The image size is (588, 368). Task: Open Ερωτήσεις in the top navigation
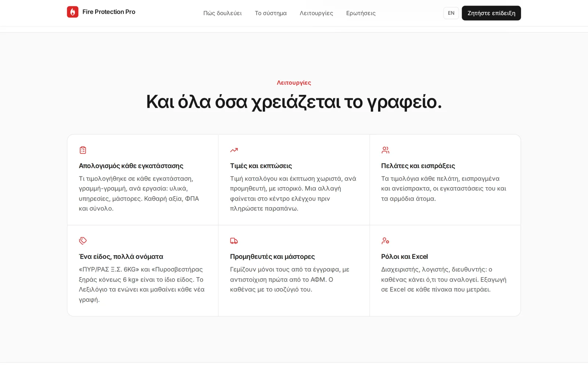361,13
